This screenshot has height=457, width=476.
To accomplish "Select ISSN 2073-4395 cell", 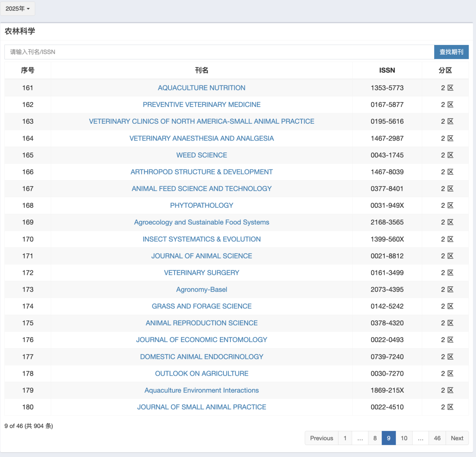I will click(387, 290).
